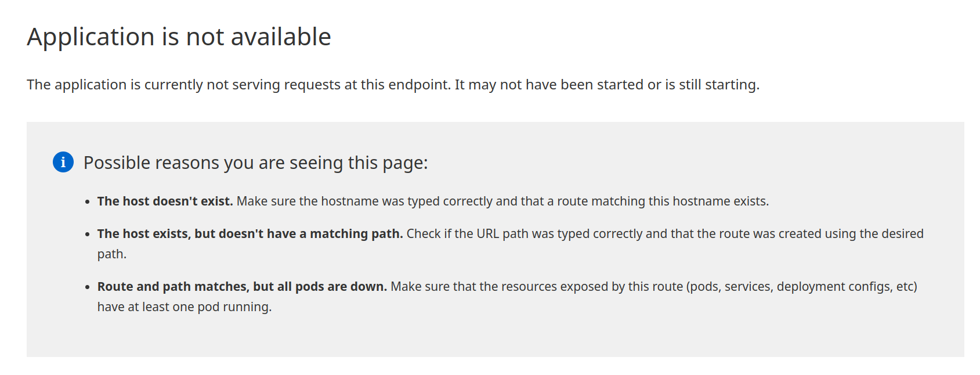Click "have at least one pod running." line
Screen dimensions: 980x375
[184, 307]
